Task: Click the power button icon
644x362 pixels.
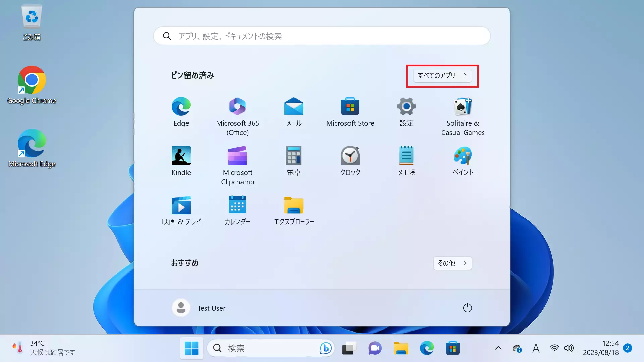Action: pyautogui.click(x=467, y=308)
